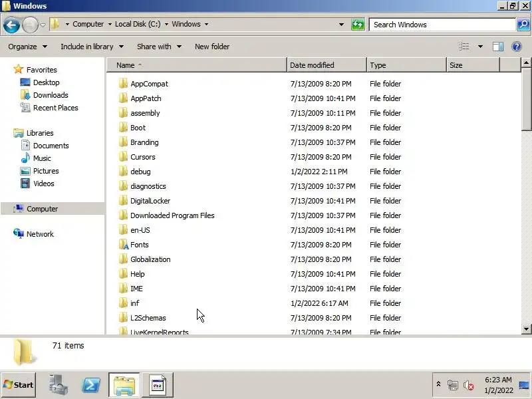Click the scroll down arrow of file list

coord(526,329)
